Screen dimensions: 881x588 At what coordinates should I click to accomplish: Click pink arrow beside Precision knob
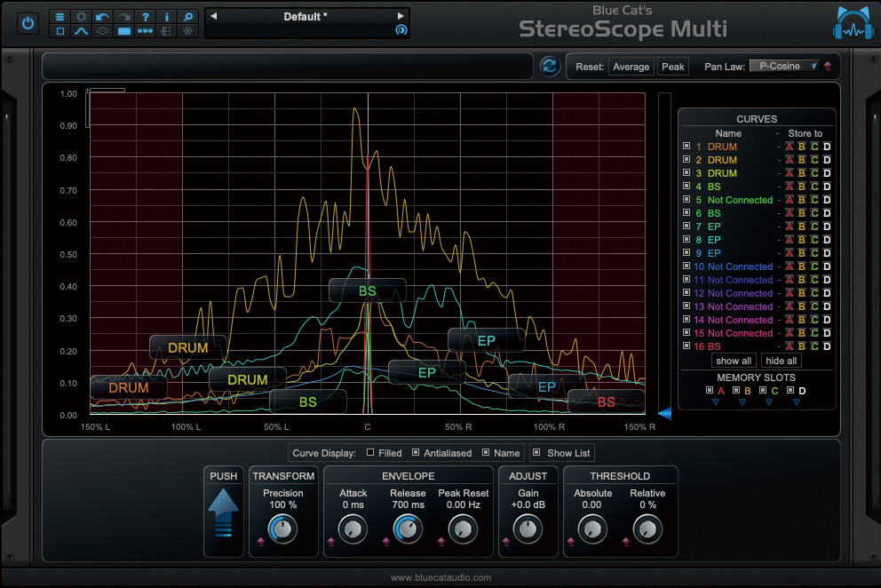tap(261, 543)
